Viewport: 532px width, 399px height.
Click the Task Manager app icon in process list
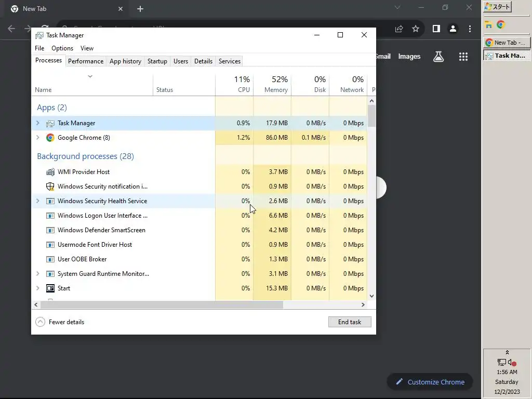[50, 124]
